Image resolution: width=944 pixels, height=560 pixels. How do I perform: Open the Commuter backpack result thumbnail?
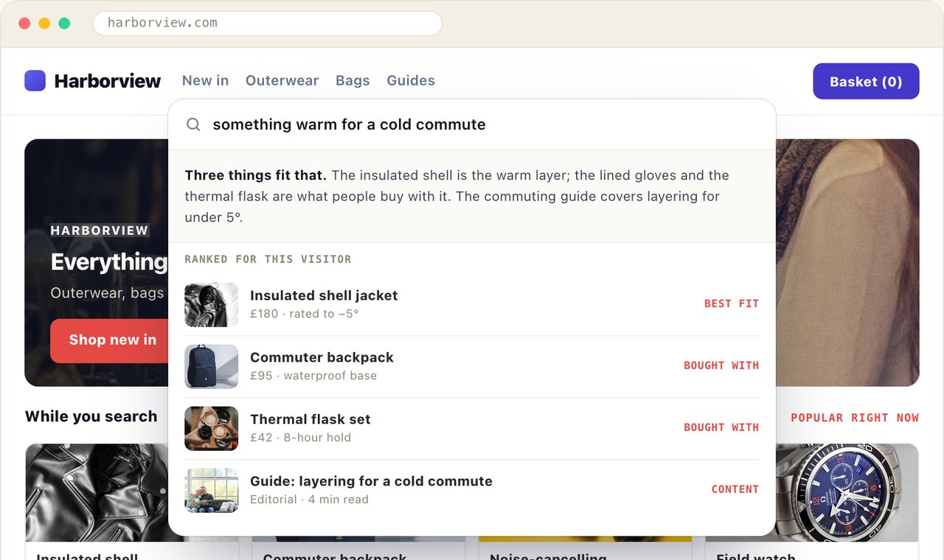[x=211, y=366]
